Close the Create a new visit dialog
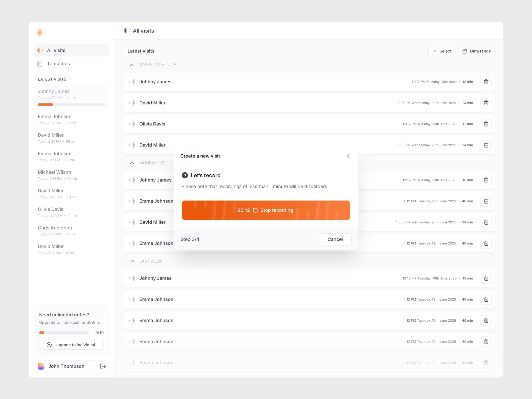Viewport: 532px width, 399px height. [x=348, y=156]
